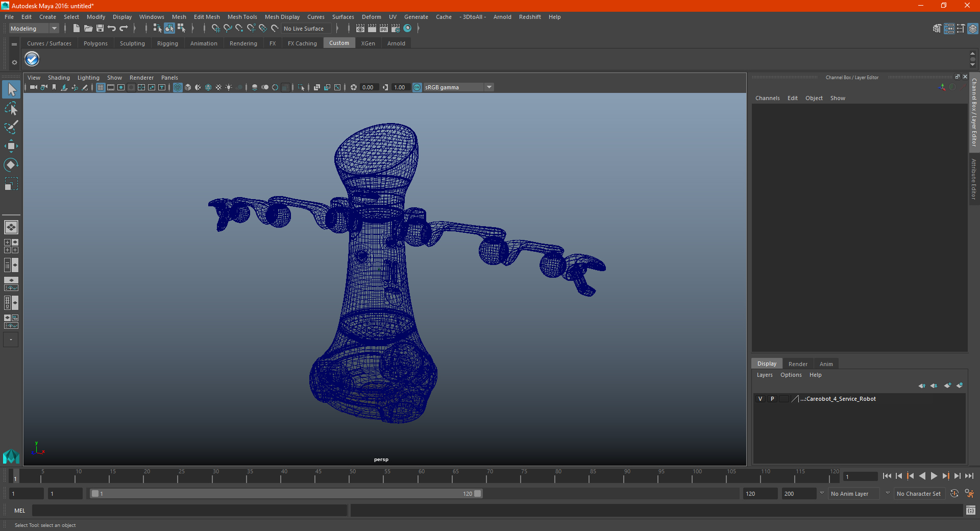The height and width of the screenshot is (531, 980).
Task: Choose the Move tool
Action: click(x=11, y=146)
